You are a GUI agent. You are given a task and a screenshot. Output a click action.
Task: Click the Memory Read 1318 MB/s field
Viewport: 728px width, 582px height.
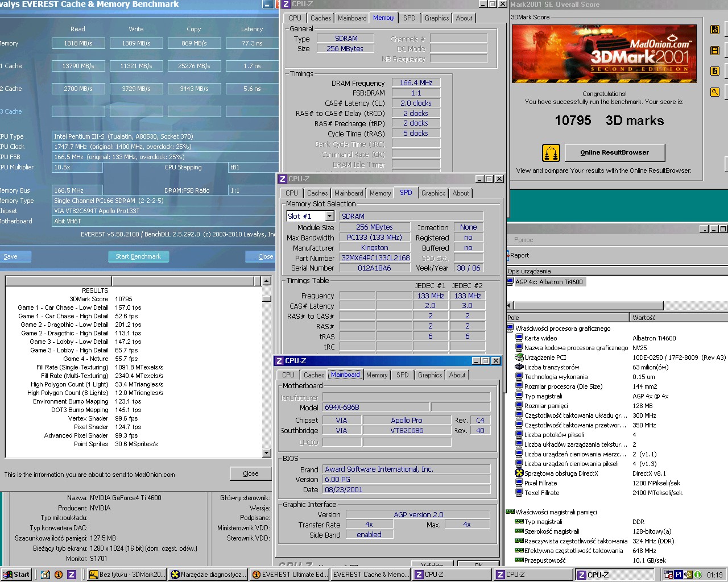[x=78, y=43]
